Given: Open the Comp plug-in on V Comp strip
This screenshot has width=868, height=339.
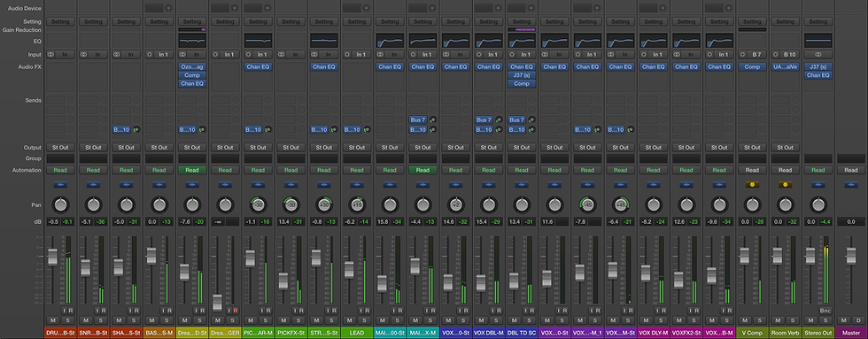Looking at the screenshot, I should (751, 66).
